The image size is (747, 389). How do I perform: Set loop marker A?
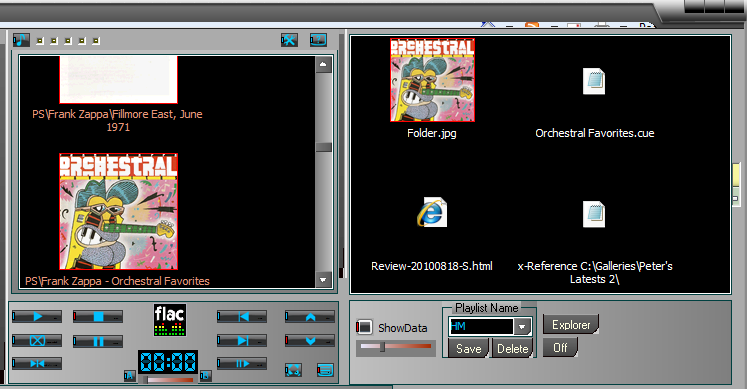[x=129, y=376]
